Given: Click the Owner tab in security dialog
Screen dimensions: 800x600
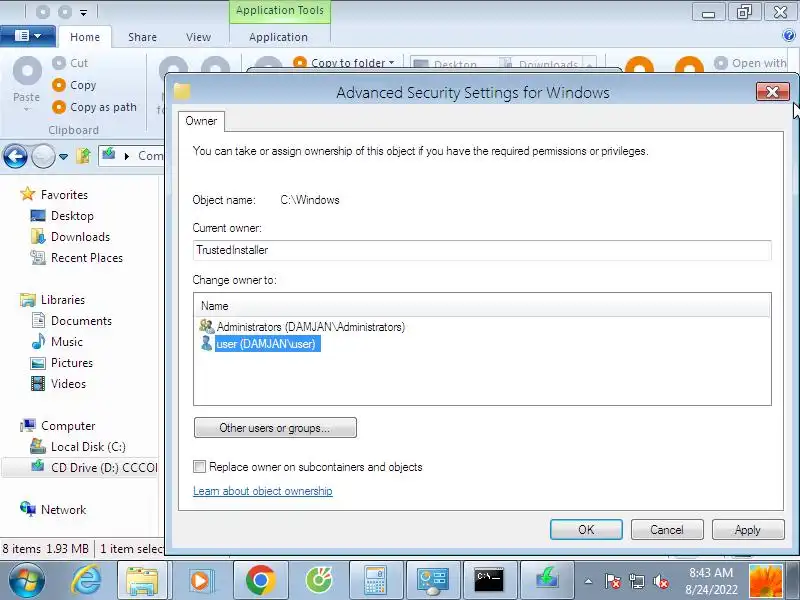Looking at the screenshot, I should pyautogui.click(x=201, y=121).
